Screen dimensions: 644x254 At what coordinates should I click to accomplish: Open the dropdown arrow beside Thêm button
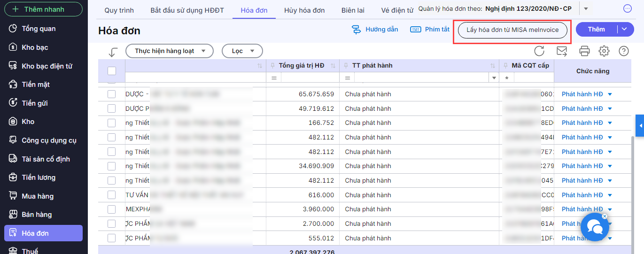point(624,29)
